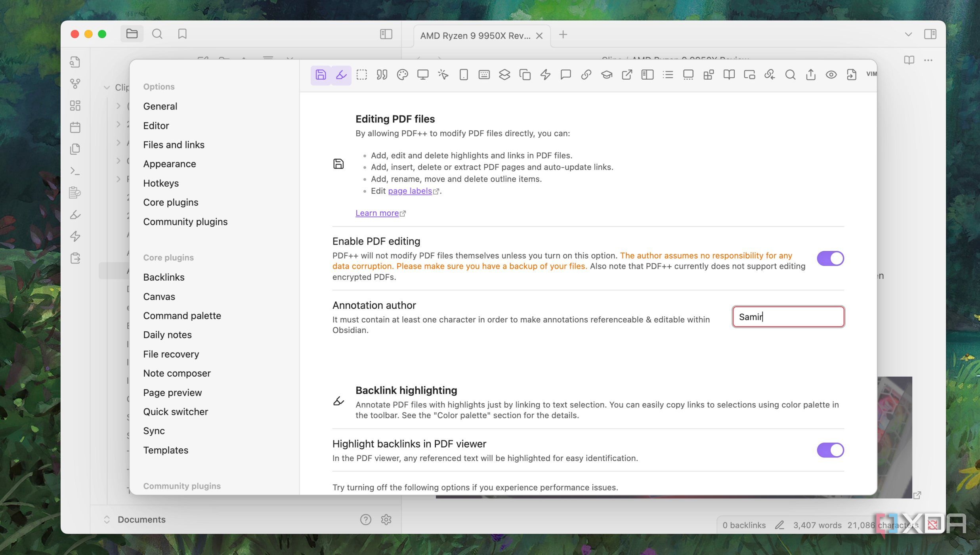
Task: Open the help question mark icon
Action: coord(365,519)
